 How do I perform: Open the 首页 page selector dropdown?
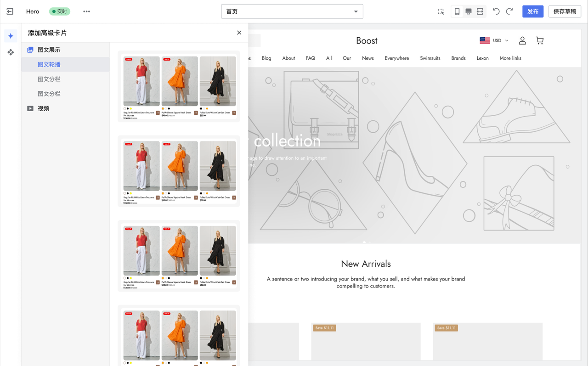coord(292,11)
